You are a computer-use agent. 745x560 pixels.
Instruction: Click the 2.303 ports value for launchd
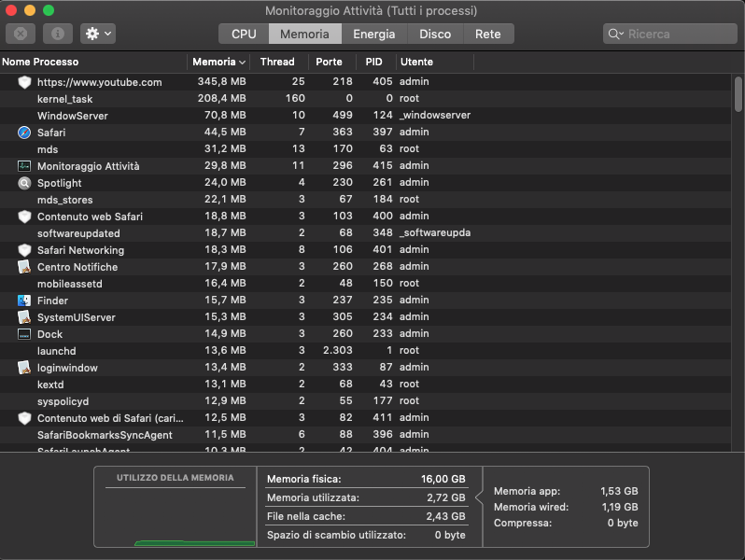point(338,351)
